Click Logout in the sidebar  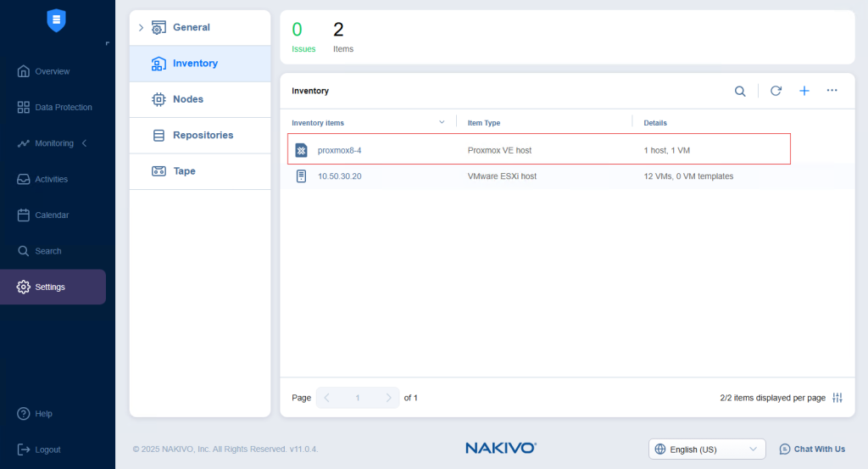(x=48, y=449)
